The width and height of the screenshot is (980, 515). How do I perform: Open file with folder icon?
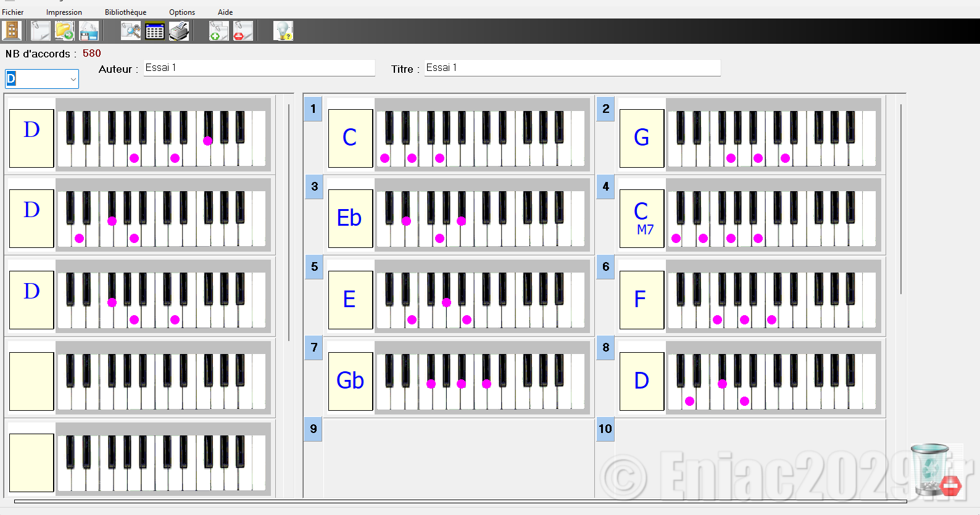coord(64,31)
